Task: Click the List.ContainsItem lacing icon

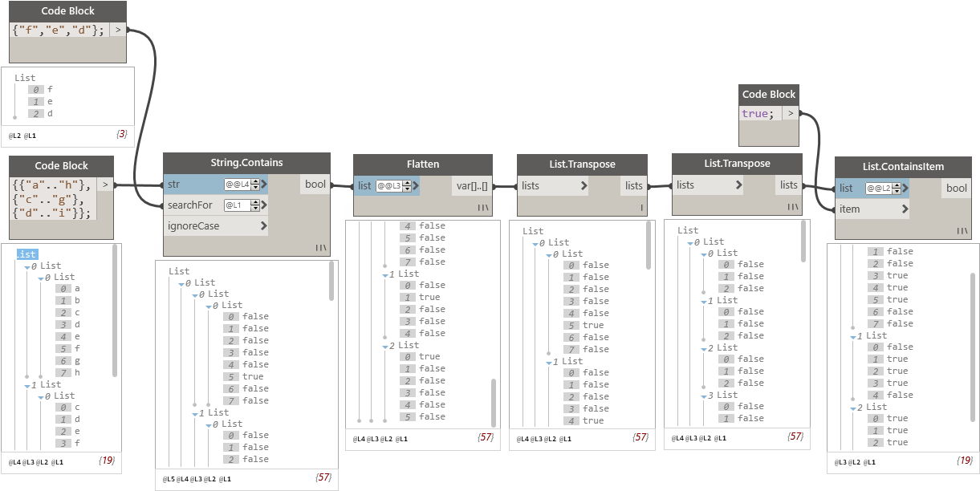Action: (x=962, y=230)
